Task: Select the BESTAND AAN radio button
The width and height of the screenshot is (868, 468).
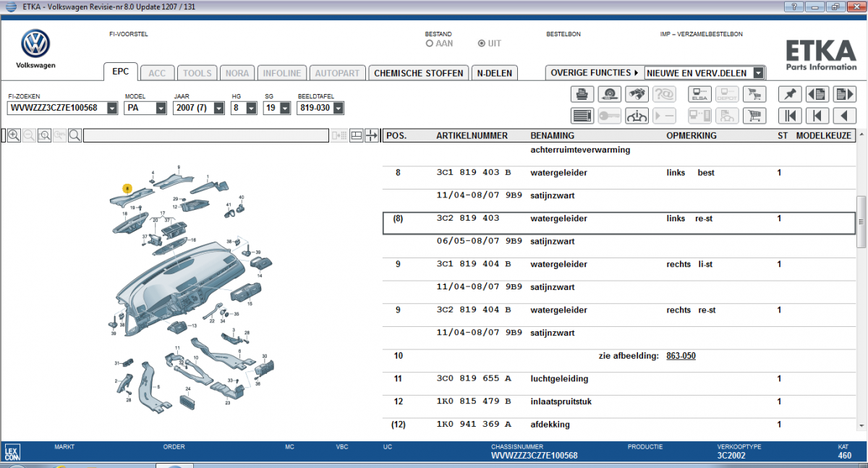Action: click(x=430, y=43)
